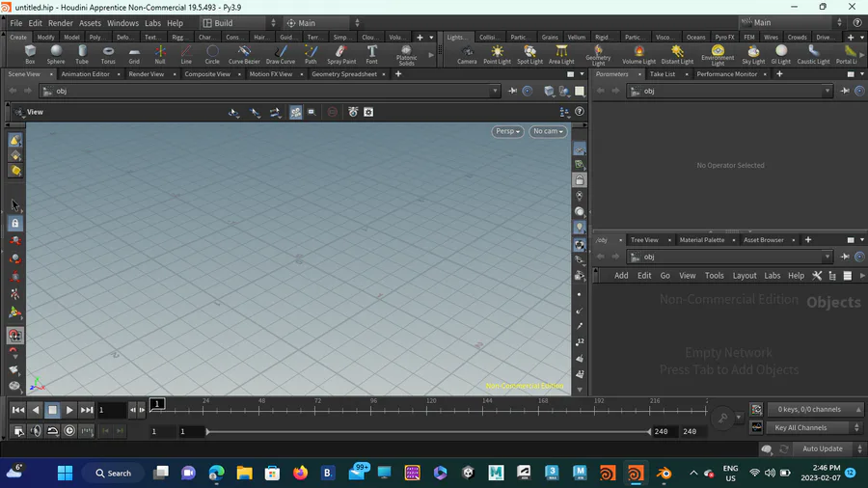Click the Font shelf tool

point(371,54)
